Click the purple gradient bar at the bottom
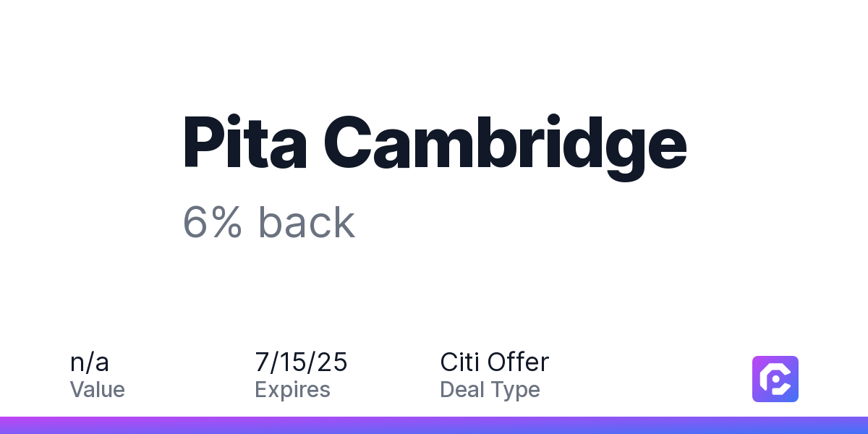The width and height of the screenshot is (868, 434). coord(434,425)
